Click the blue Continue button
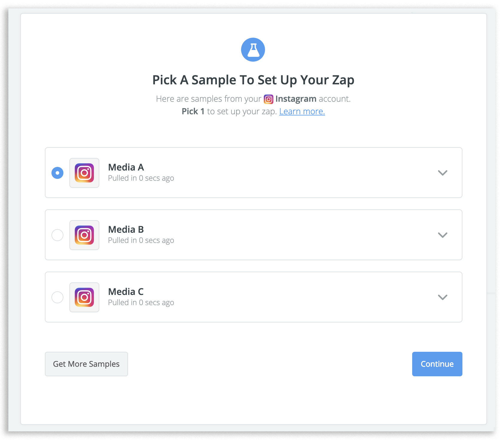This screenshot has width=504, height=440. (x=437, y=364)
